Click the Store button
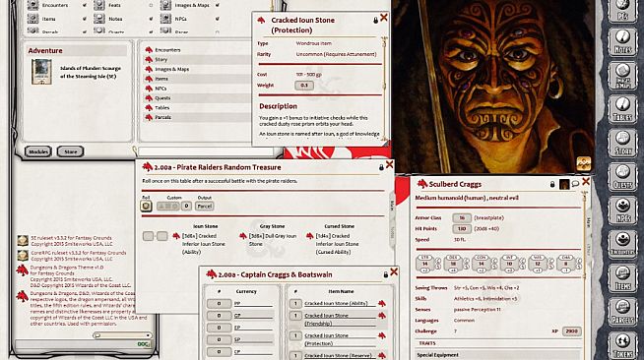 [x=70, y=151]
